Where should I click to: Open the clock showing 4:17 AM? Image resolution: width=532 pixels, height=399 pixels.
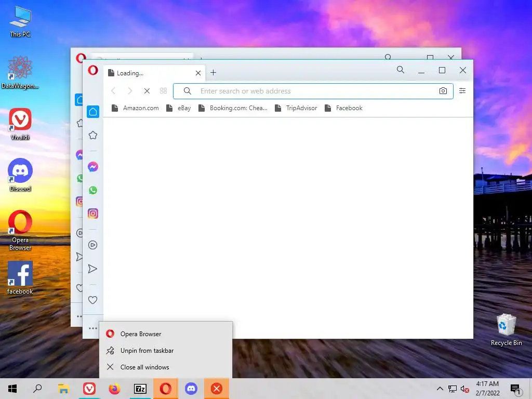point(487,389)
